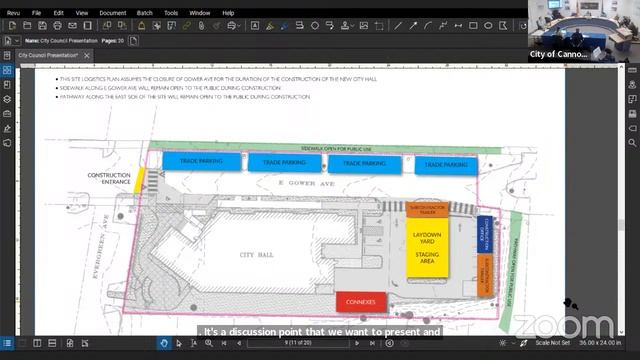Open the Tools menu

point(171,13)
